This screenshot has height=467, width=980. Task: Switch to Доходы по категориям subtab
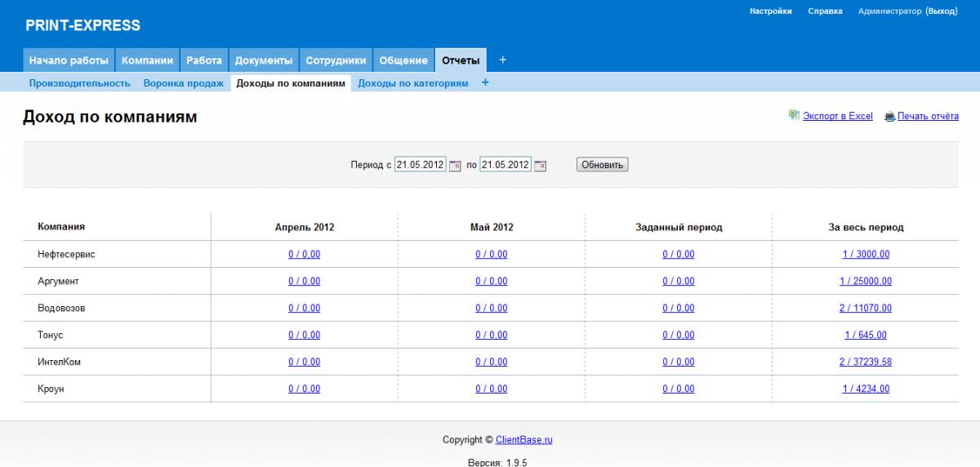(x=413, y=83)
